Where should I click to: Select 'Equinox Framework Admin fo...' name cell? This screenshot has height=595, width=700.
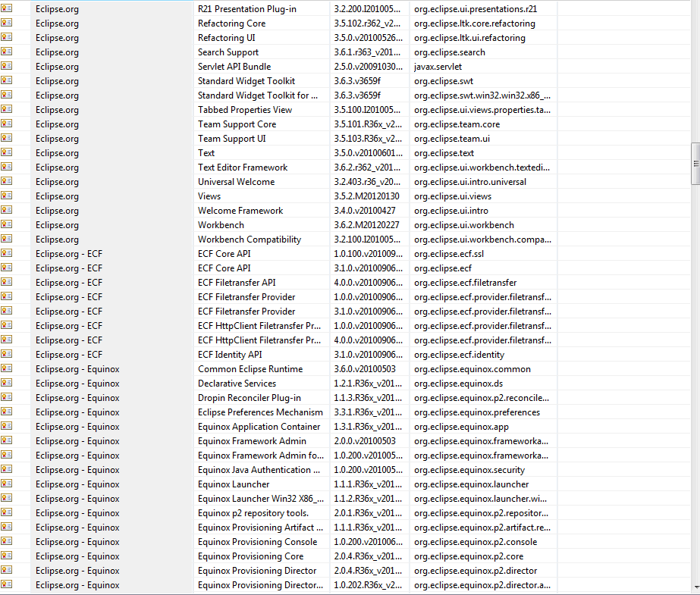[261, 456]
